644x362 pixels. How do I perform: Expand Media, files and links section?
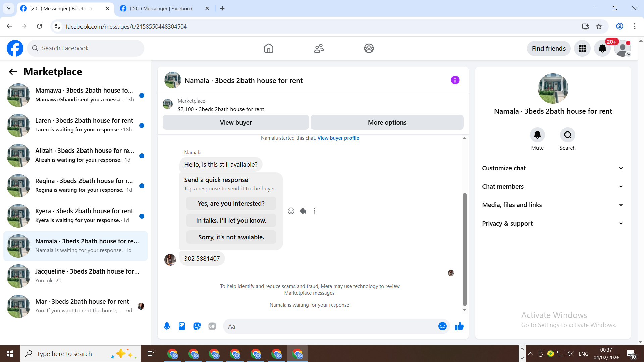pos(553,205)
